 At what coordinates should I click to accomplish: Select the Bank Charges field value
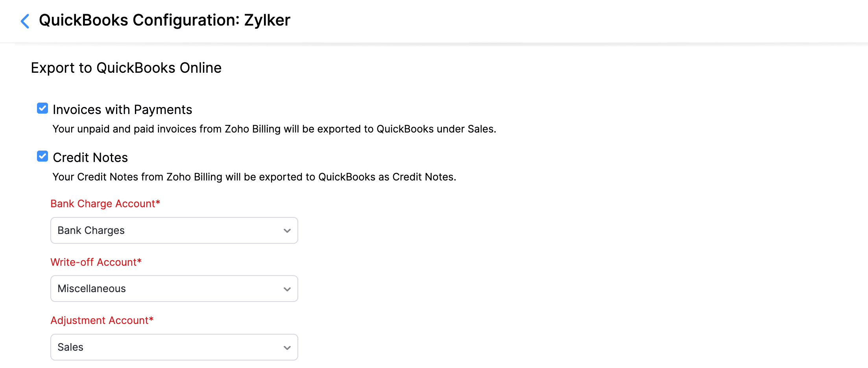coord(91,230)
